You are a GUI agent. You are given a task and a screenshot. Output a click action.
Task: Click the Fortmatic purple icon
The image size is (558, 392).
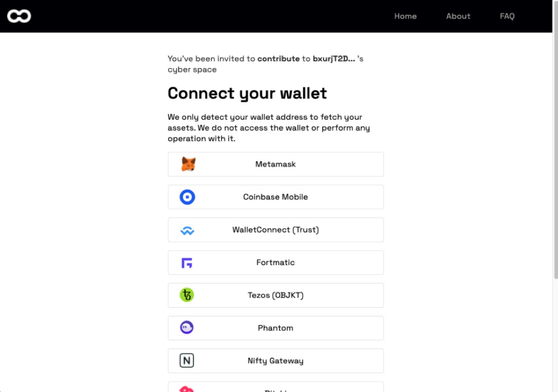point(187,263)
